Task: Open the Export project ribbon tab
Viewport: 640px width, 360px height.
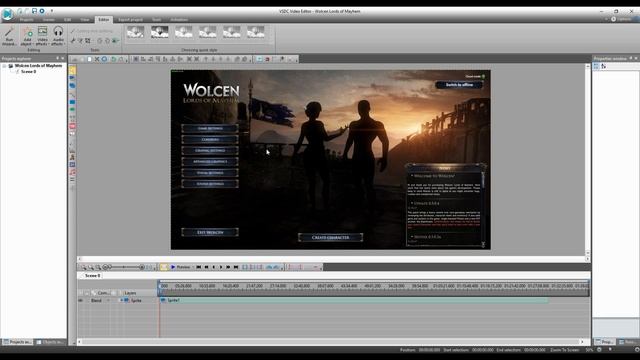Action: (131, 20)
